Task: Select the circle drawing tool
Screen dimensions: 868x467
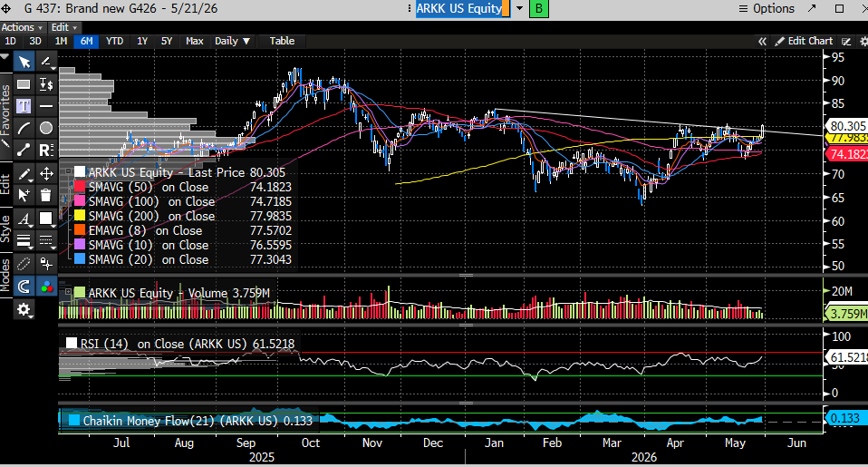Action: click(x=46, y=128)
